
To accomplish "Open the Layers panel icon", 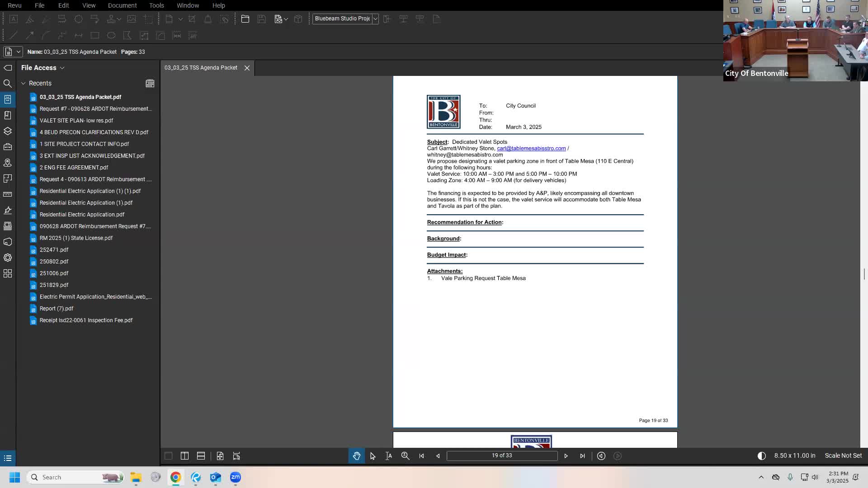I will click(8, 131).
